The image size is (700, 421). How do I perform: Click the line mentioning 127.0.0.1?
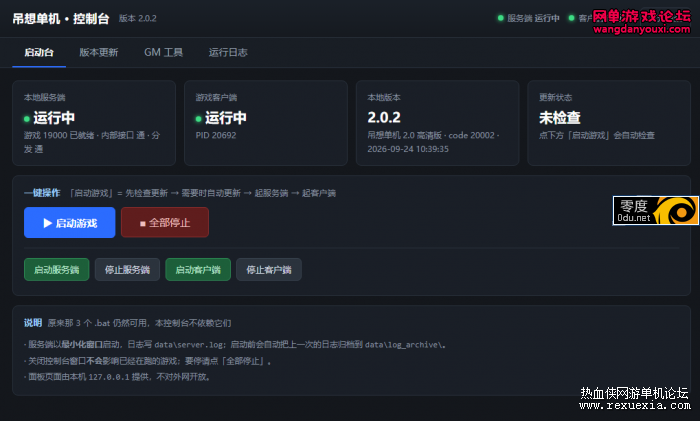tap(117, 377)
